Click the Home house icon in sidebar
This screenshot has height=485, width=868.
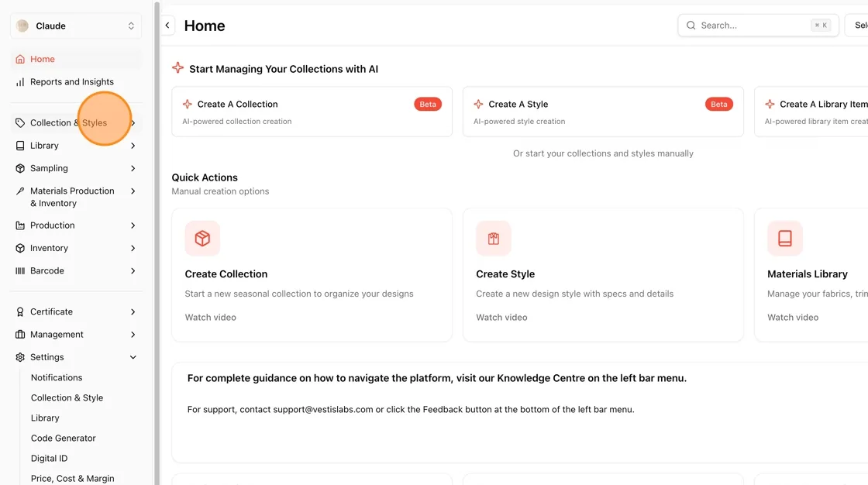[x=20, y=59]
